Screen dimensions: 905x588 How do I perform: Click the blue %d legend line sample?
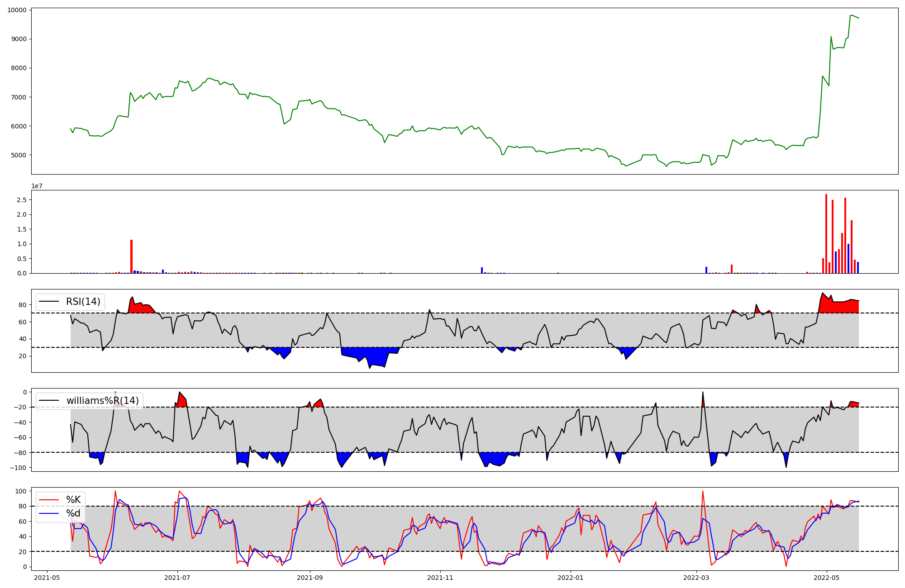(x=49, y=513)
